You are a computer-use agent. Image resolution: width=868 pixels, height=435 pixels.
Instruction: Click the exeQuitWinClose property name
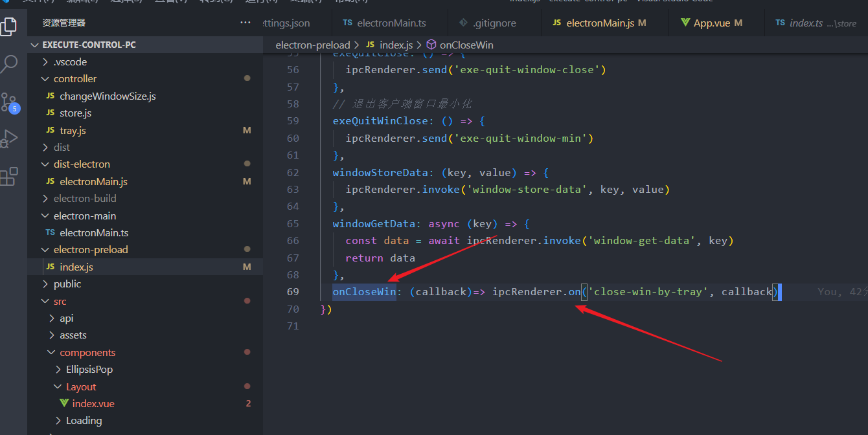(381, 121)
